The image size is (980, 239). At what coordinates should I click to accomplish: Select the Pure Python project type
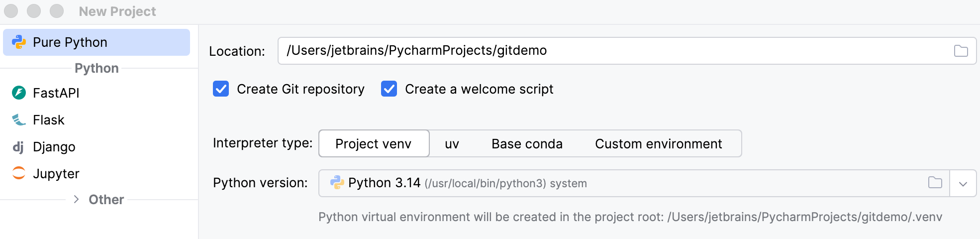(97, 42)
